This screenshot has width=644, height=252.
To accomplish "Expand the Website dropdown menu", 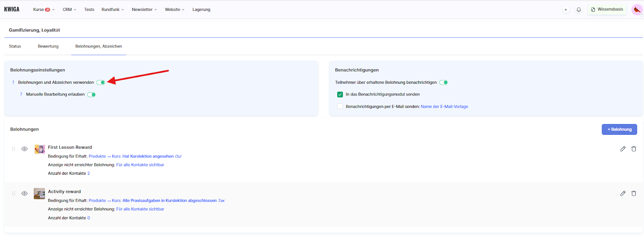I will click(174, 10).
